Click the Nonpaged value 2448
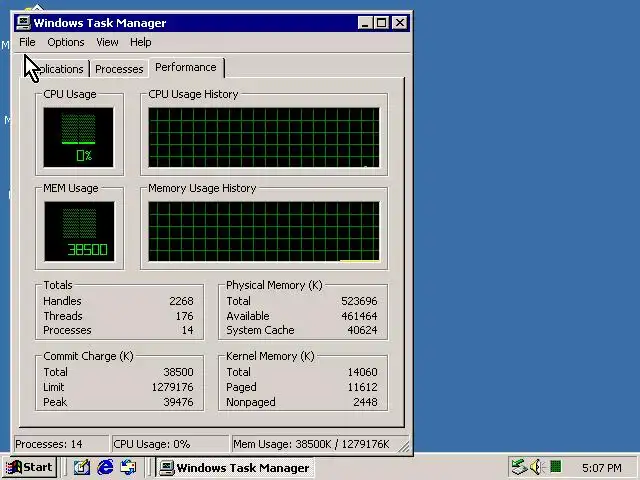This screenshot has height=480, width=640. coord(365,402)
